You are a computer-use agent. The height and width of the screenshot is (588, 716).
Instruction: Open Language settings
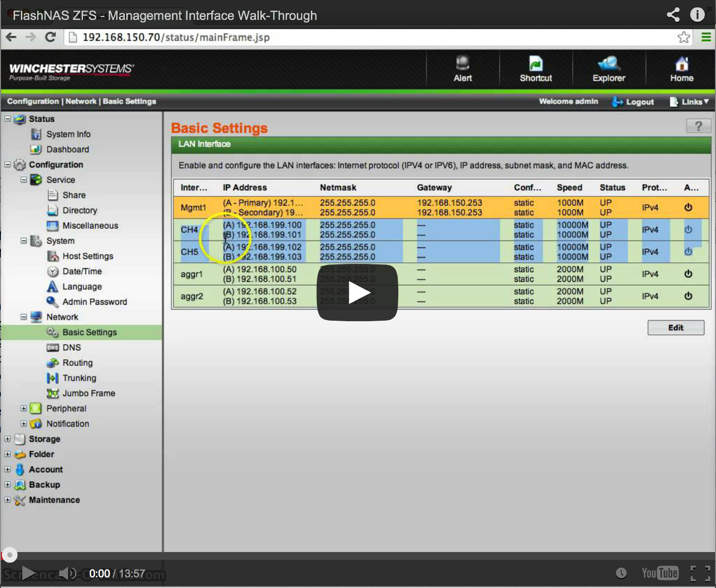[82, 287]
